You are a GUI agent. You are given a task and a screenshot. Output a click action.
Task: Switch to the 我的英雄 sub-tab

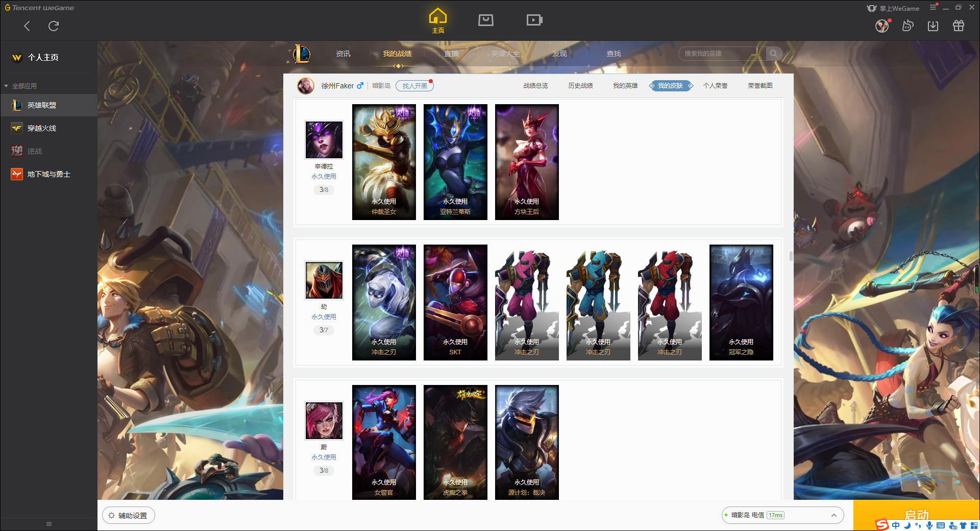click(625, 86)
